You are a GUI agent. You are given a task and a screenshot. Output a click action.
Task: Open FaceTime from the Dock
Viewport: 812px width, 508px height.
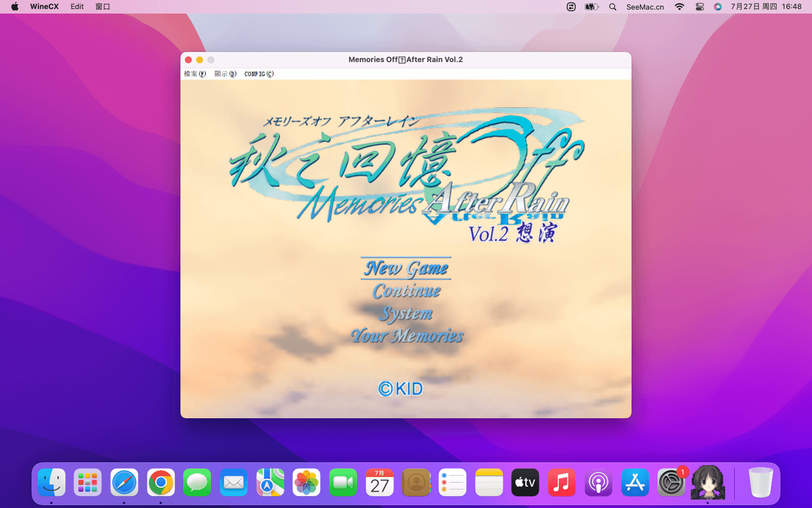pyautogui.click(x=343, y=483)
